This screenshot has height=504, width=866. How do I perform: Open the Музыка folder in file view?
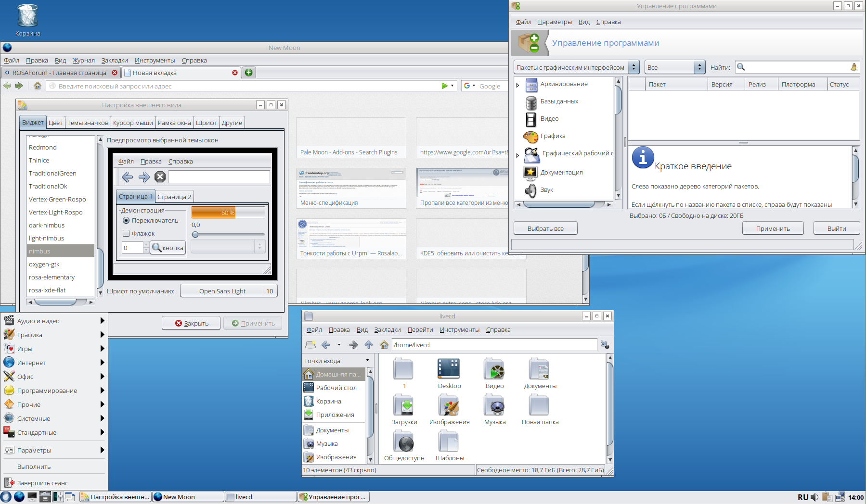tap(494, 406)
